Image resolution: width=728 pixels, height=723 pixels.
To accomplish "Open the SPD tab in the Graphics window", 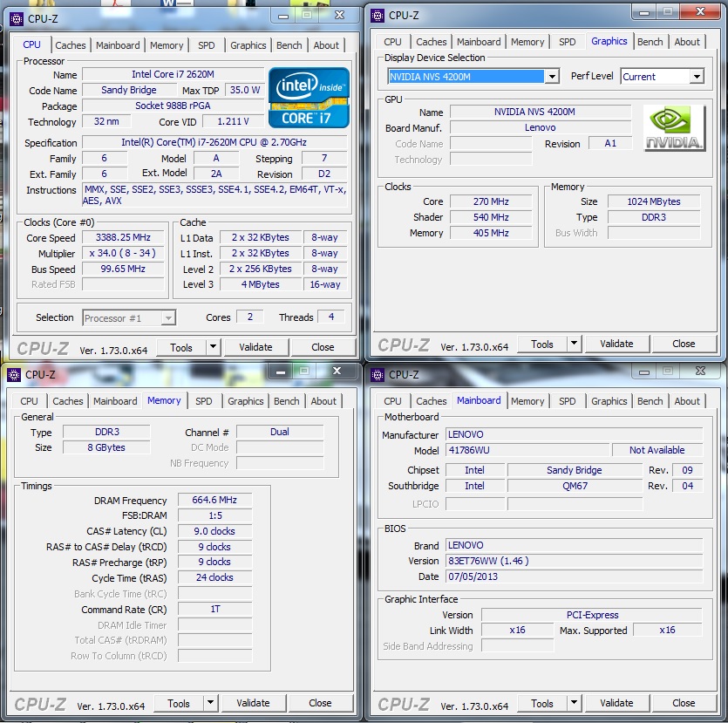I will pyautogui.click(x=568, y=42).
